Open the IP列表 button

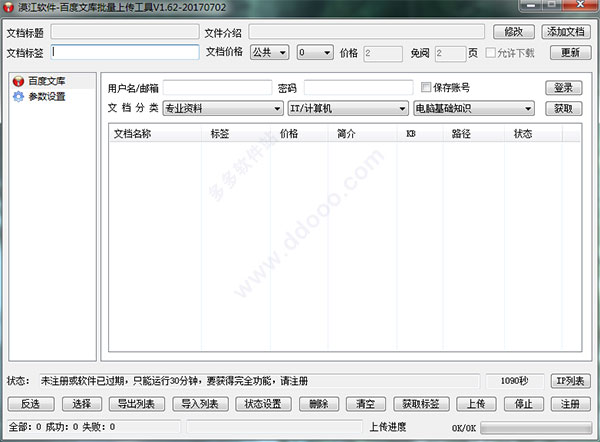point(570,381)
